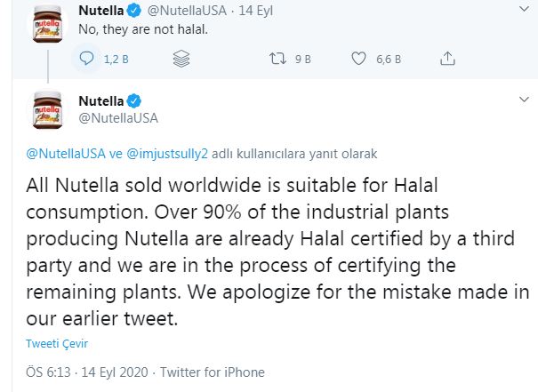Click the Nutella name on the apology tweet
The height and width of the screenshot is (392, 538).
(x=101, y=100)
